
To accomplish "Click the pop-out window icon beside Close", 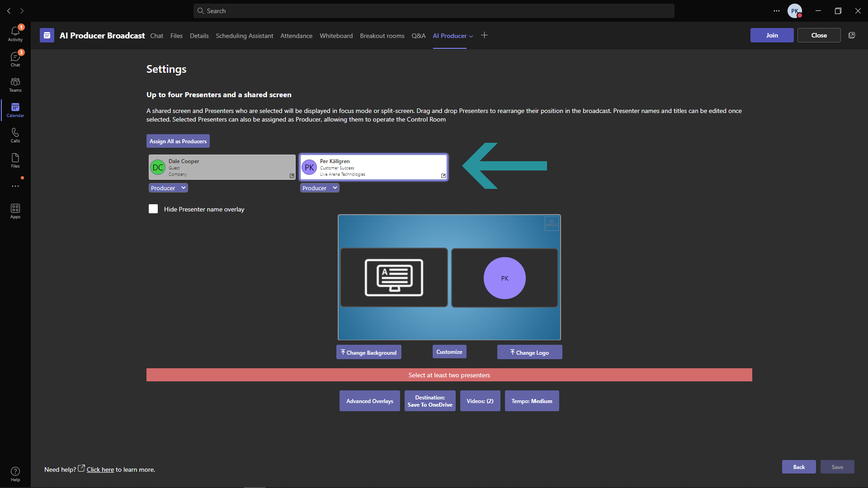I will tap(852, 35).
